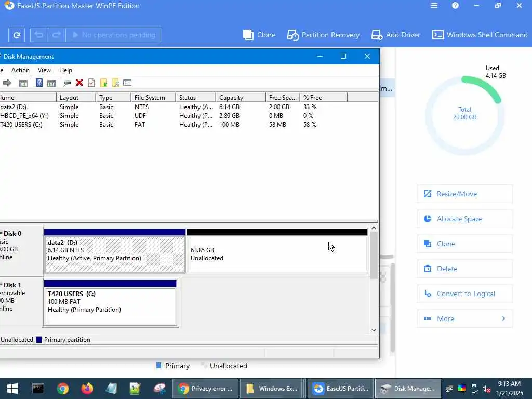Open the EaseUS help question mark icon

pos(455,6)
